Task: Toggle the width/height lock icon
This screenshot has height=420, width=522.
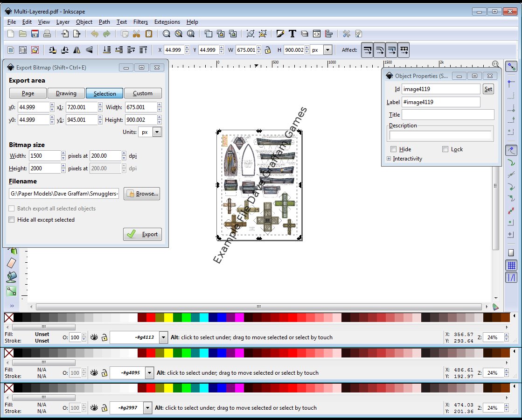Action: [267, 50]
